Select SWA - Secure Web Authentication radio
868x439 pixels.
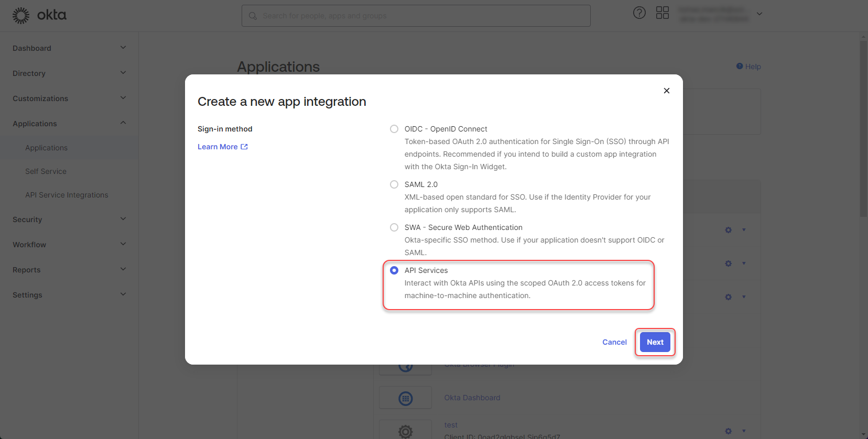(394, 227)
